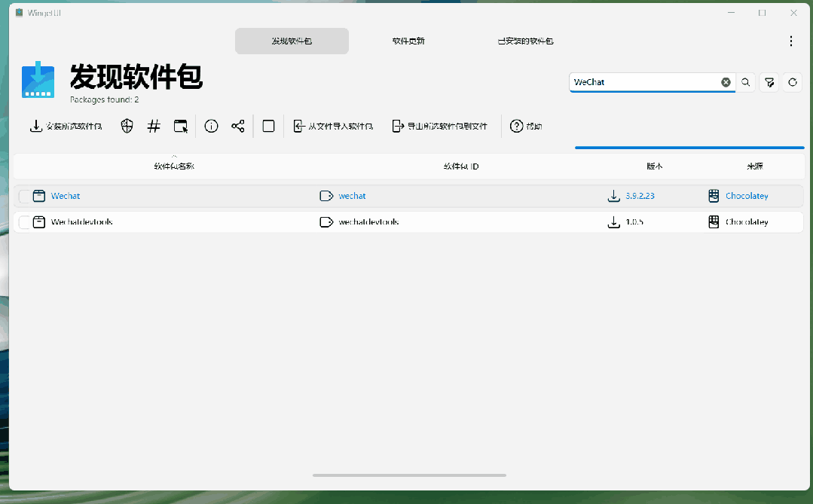The image size is (813, 504).
Task: Click Chocolatey source in Wechatdevtools row
Action: coord(747,222)
